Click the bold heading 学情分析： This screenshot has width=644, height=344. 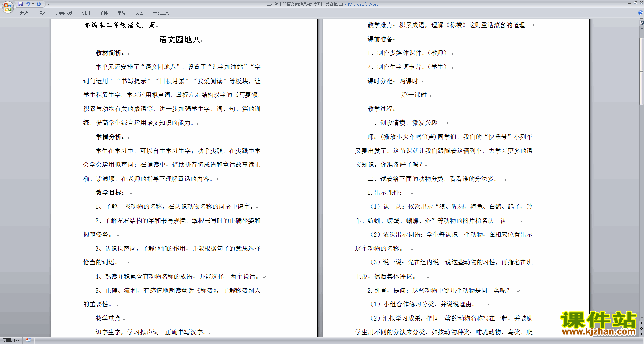point(110,137)
